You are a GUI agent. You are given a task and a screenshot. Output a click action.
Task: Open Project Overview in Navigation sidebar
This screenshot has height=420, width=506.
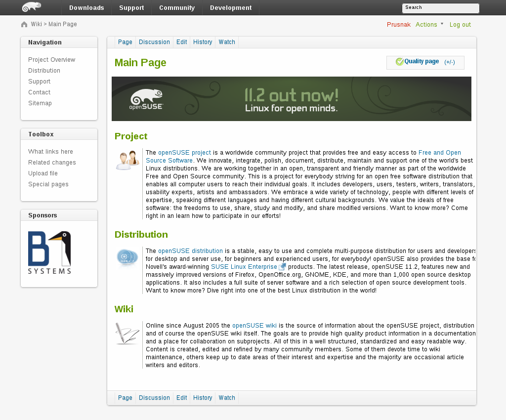coord(52,60)
